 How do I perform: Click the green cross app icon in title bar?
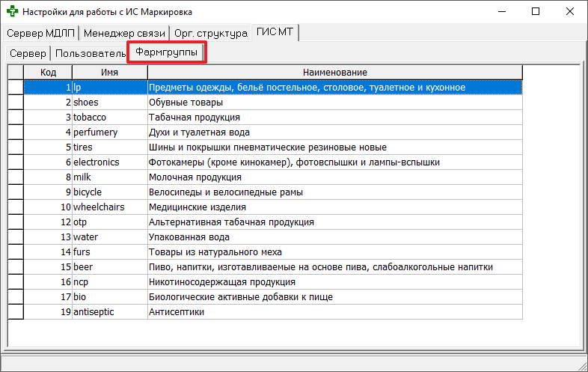12,12
